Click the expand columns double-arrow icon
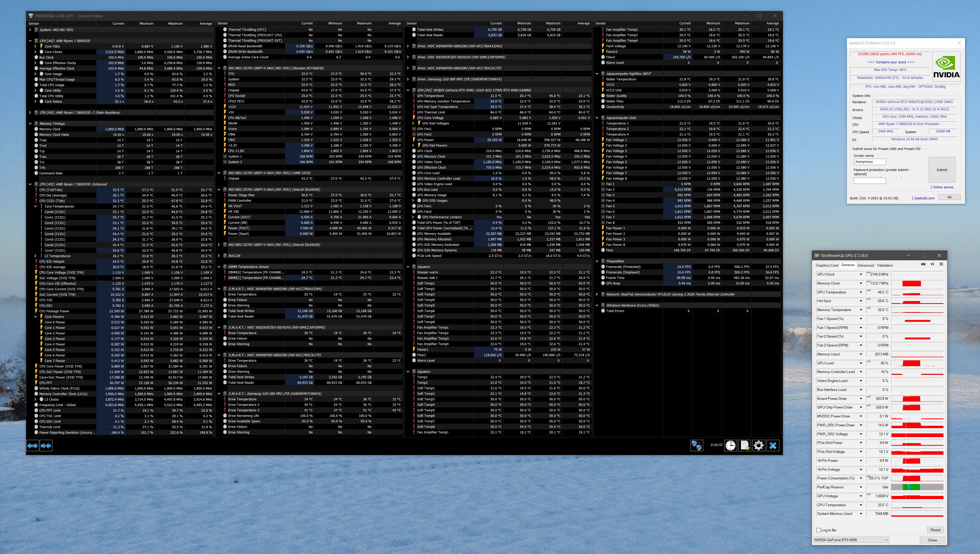The height and width of the screenshot is (554, 980). coord(32,446)
